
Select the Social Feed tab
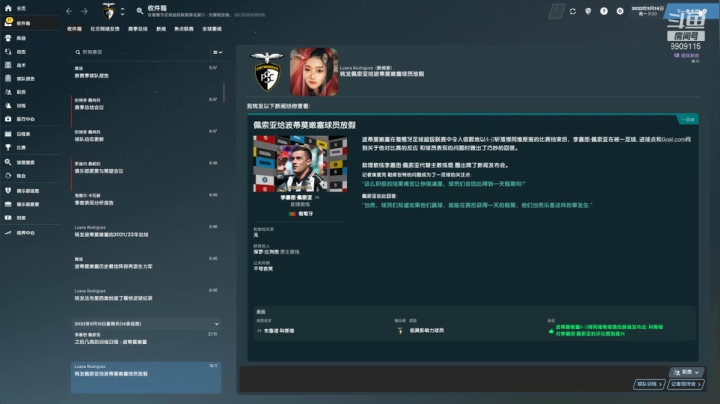(x=105, y=29)
